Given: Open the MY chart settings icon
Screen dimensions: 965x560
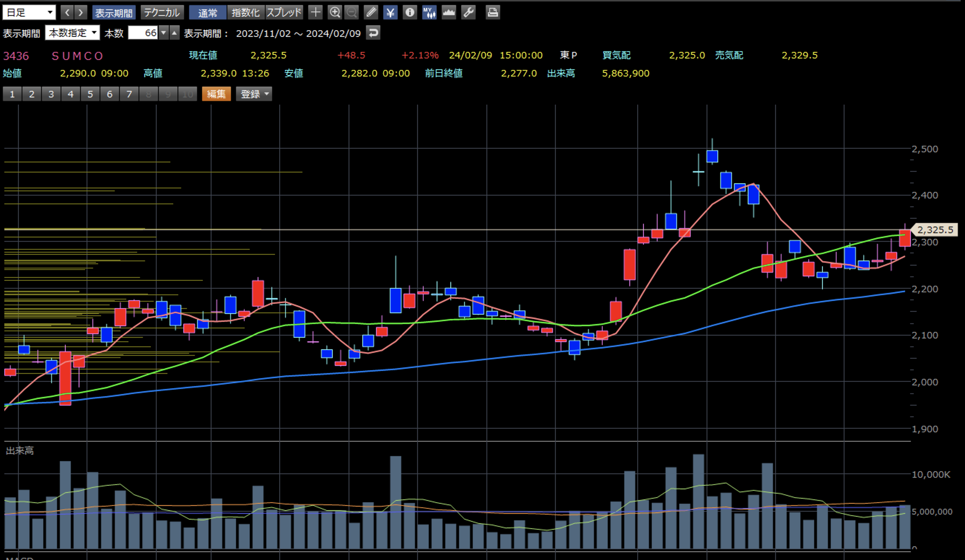Looking at the screenshot, I should [x=429, y=13].
